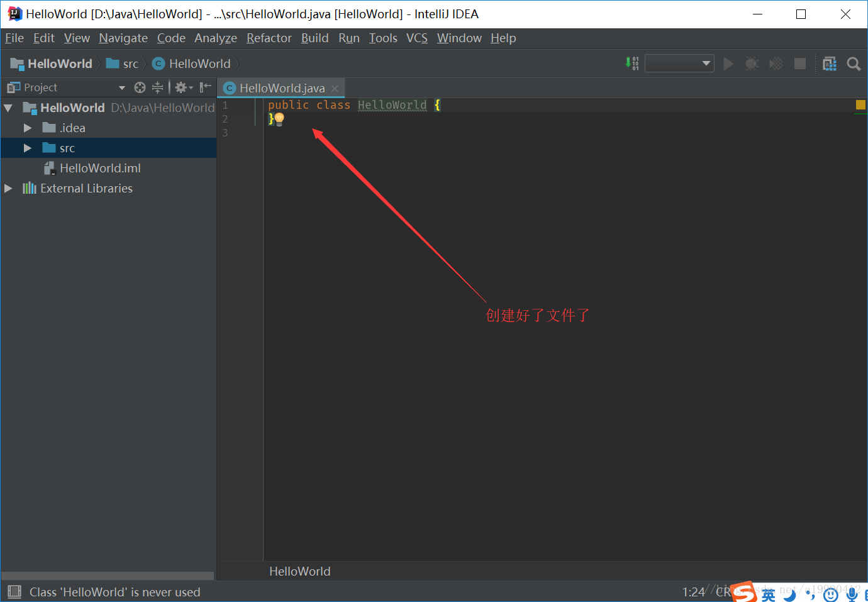Open the VCS menu
Viewport: 868px width, 602px height.
click(x=417, y=38)
